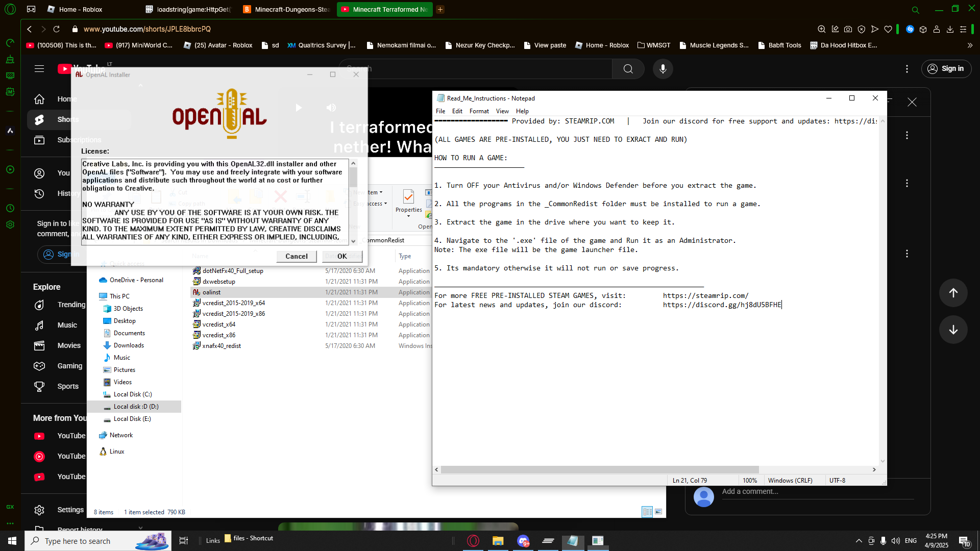Switch Explorer to details view
The width and height of the screenshot is (980, 551).
[647, 512]
